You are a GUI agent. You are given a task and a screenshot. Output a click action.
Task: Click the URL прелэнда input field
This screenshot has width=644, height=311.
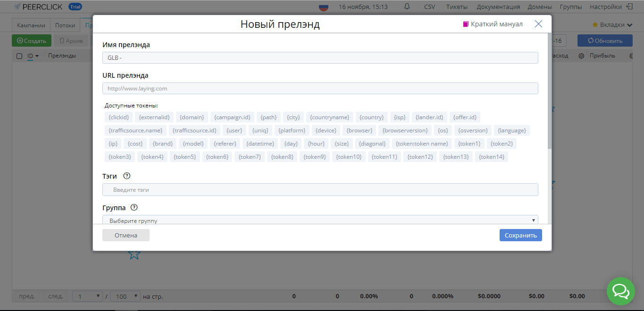point(320,88)
